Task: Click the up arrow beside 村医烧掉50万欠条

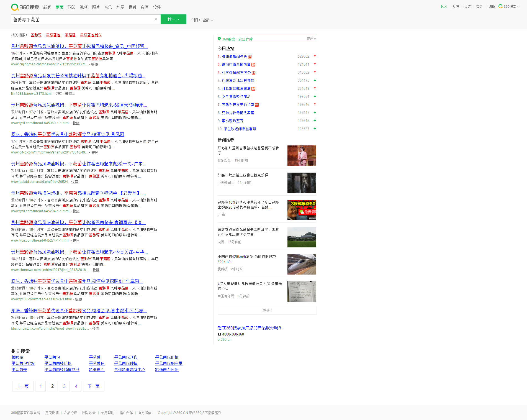Action: [315, 72]
